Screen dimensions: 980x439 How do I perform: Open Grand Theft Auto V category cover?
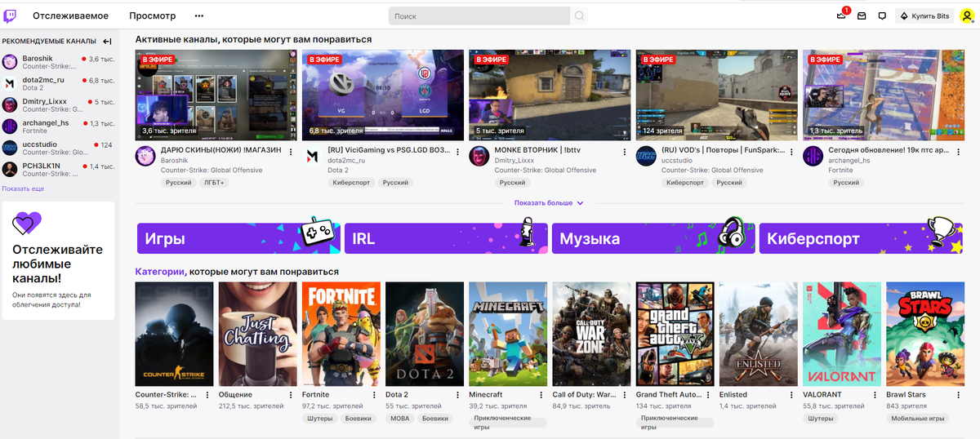pos(675,334)
